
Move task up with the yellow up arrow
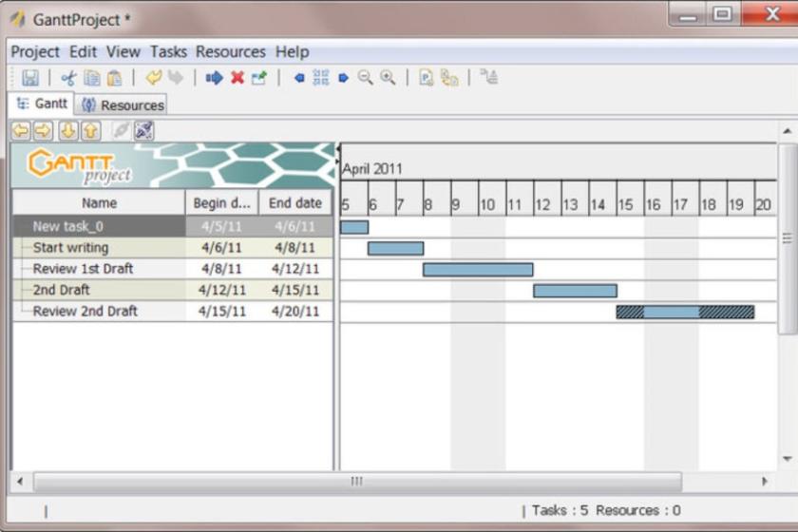91,131
